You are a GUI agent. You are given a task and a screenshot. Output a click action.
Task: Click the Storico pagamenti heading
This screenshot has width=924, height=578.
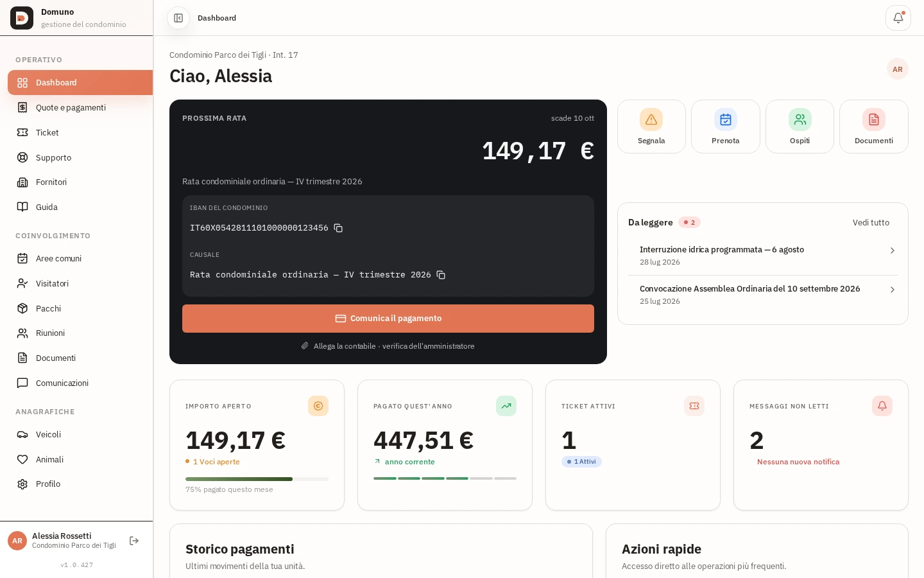pyautogui.click(x=240, y=549)
